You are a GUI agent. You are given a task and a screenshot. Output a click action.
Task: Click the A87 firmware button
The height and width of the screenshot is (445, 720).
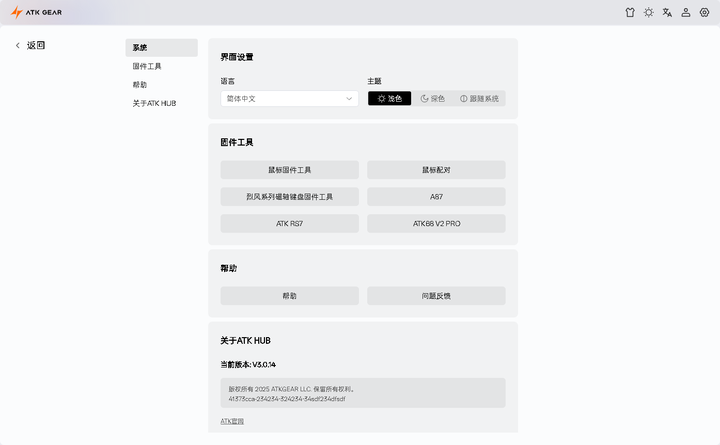point(436,197)
